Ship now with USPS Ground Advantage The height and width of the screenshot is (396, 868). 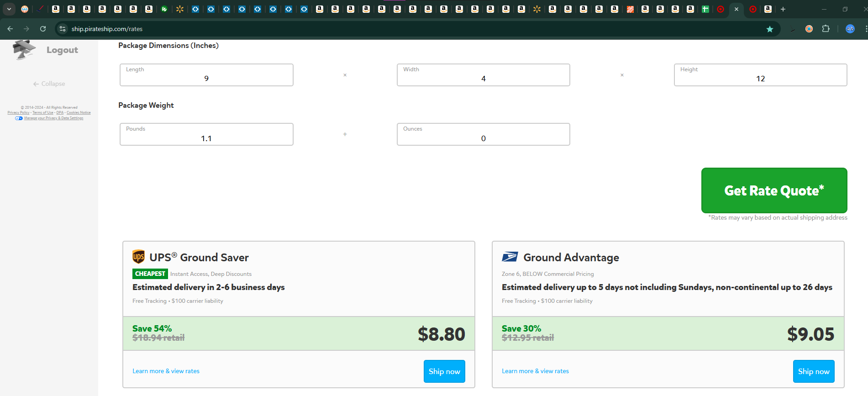(814, 371)
